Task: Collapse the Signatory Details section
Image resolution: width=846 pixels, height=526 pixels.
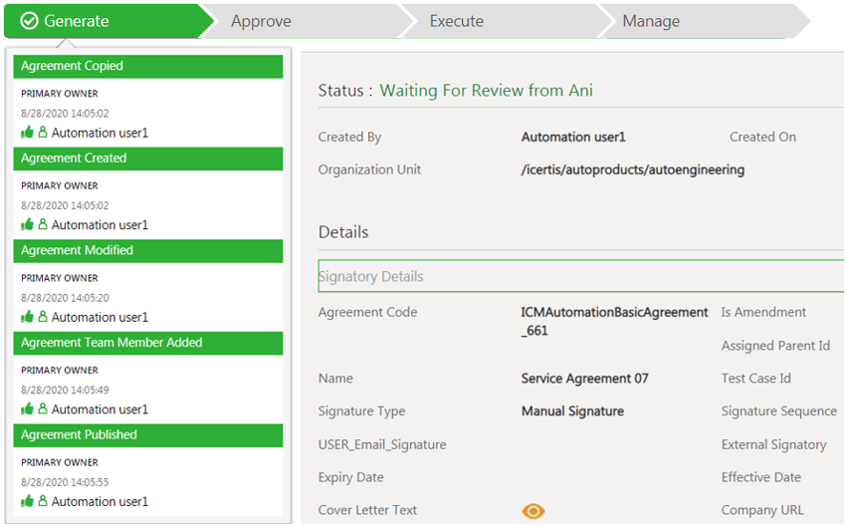Action: coord(371,276)
